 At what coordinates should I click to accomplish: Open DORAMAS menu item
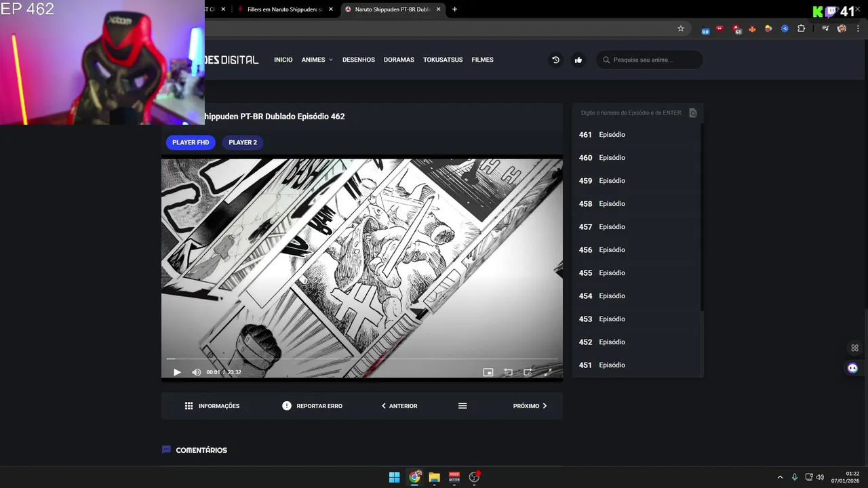(x=399, y=60)
